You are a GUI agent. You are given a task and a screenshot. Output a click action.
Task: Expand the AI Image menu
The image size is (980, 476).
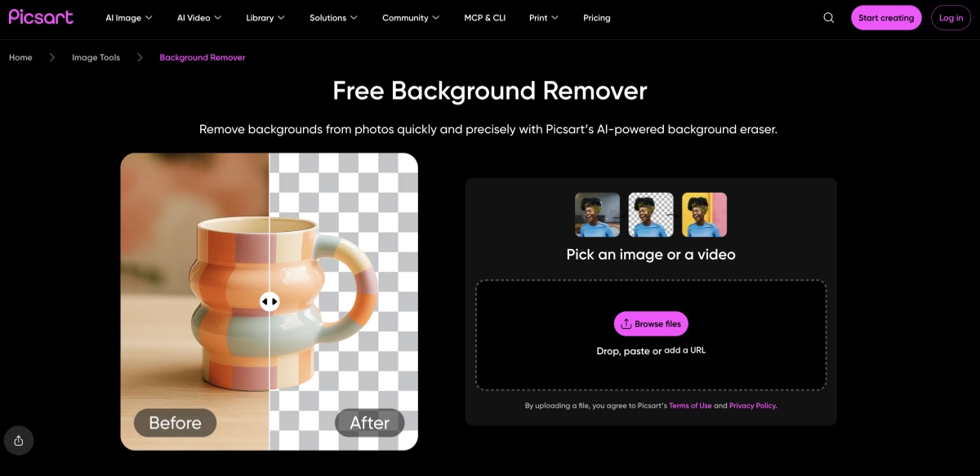[129, 18]
